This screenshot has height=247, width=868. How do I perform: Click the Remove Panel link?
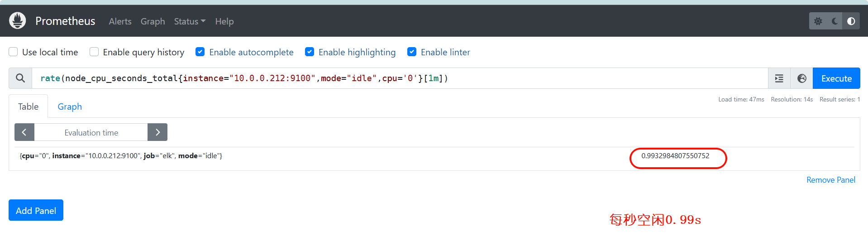830,180
